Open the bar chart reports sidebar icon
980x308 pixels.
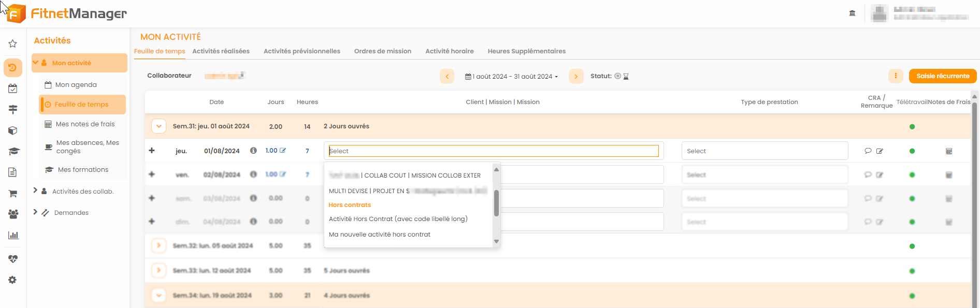tap(13, 236)
